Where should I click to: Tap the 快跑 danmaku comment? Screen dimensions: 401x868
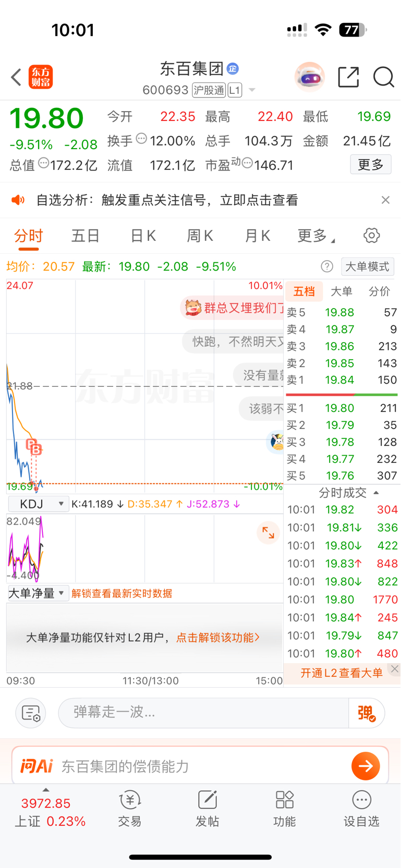coord(233,342)
